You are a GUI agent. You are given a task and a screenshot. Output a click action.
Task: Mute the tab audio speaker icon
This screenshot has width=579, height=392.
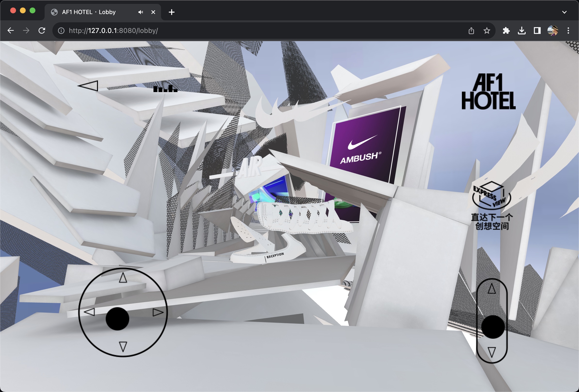(141, 12)
